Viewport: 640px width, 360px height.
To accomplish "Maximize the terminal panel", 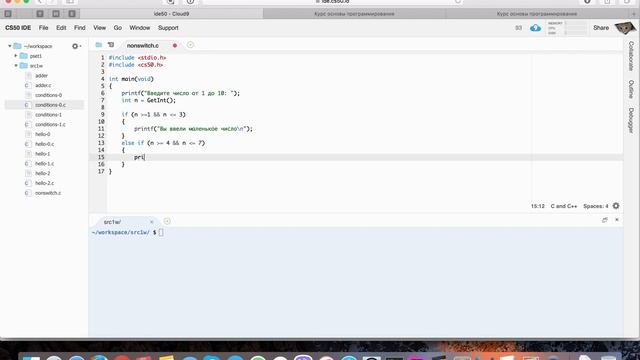I will coord(604,220).
